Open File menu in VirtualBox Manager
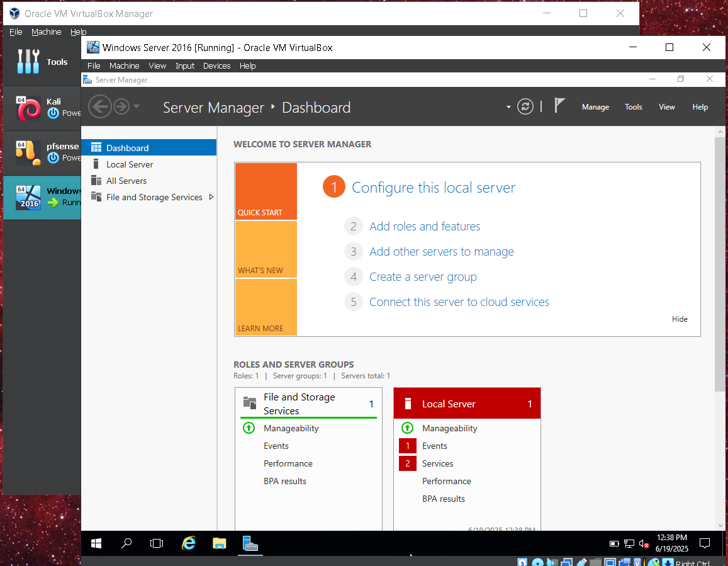728x566 pixels. 16,31
